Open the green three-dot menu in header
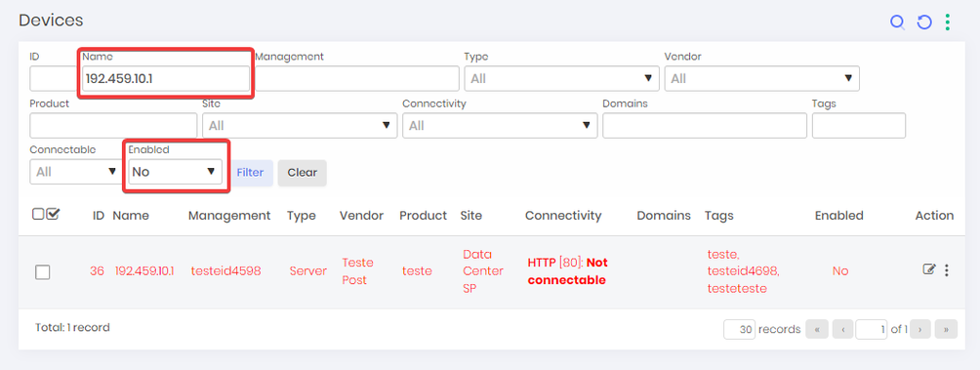Screen dimensions: 980x370 coord(948,22)
